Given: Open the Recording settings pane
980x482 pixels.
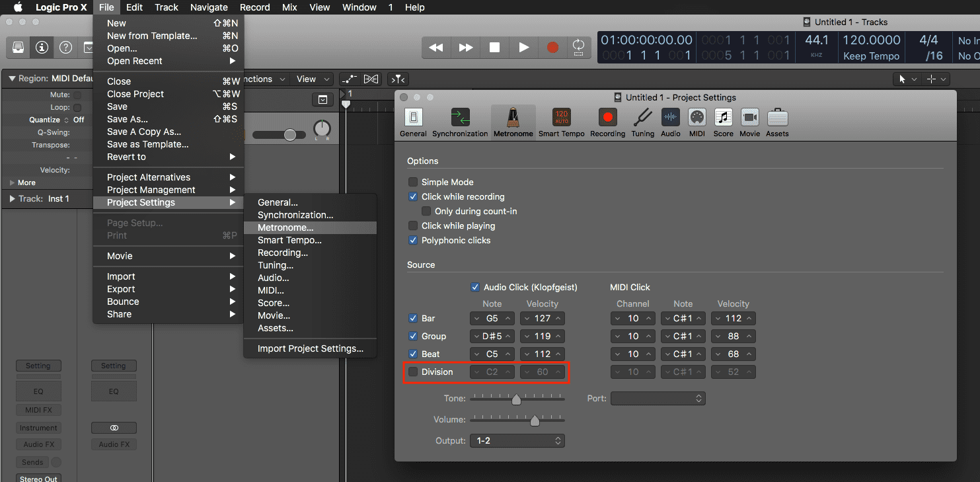Looking at the screenshot, I should click(607, 122).
